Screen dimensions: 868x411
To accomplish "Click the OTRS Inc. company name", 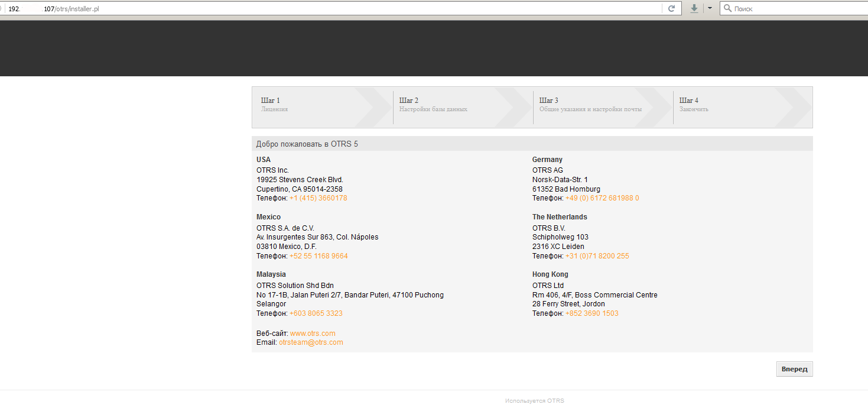I will tap(272, 170).
